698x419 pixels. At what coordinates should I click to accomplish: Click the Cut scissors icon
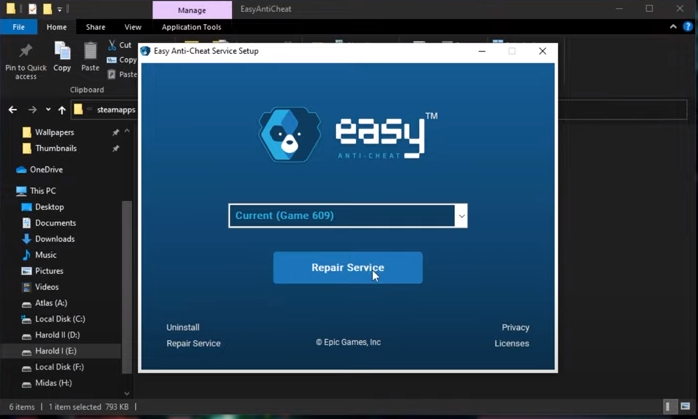point(112,45)
